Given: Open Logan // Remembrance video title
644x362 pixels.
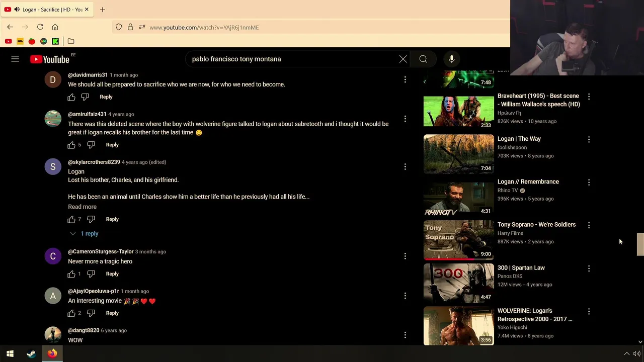Looking at the screenshot, I should click(528, 182).
